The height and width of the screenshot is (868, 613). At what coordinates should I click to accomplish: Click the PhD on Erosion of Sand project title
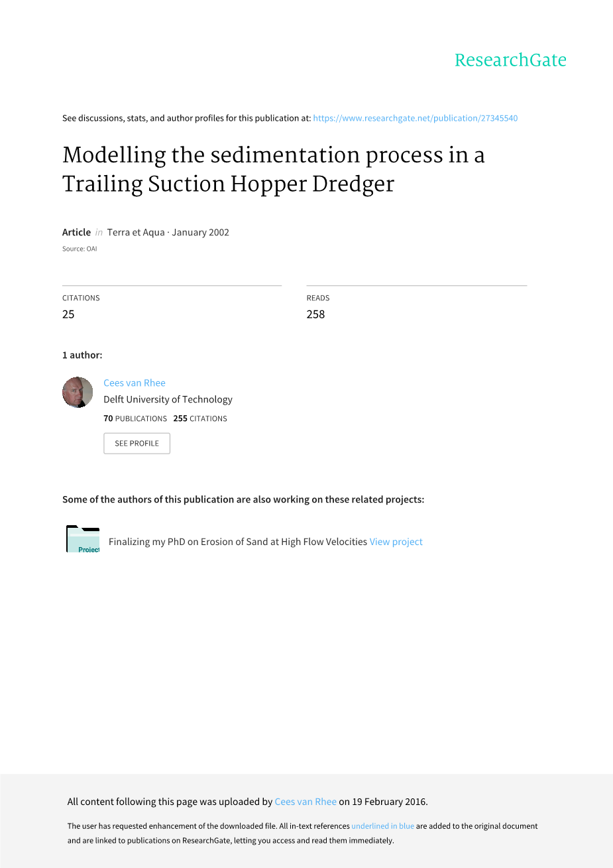tap(237, 542)
